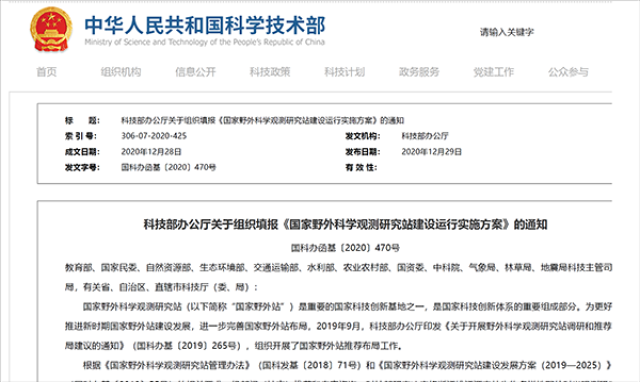Image resolution: width=640 pixels, height=382 pixels.
Task: Click document number 国科办函基〔2020〕470号 in info box
Action: click(x=169, y=167)
